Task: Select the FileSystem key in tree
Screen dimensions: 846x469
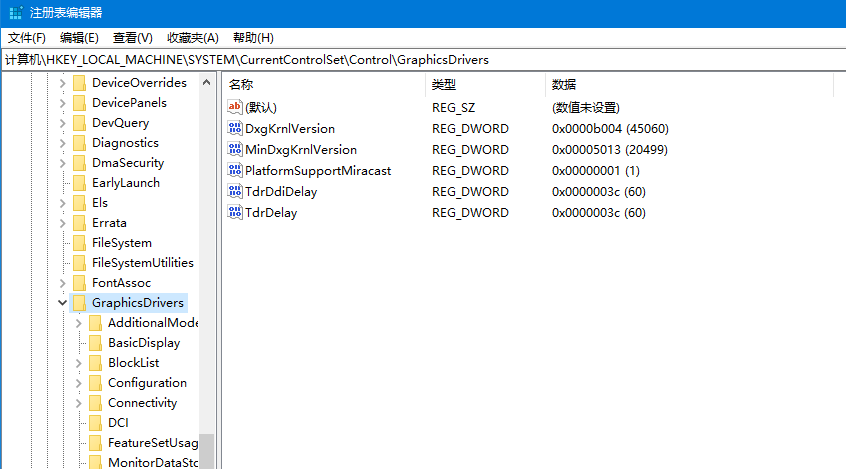Action: [x=121, y=243]
